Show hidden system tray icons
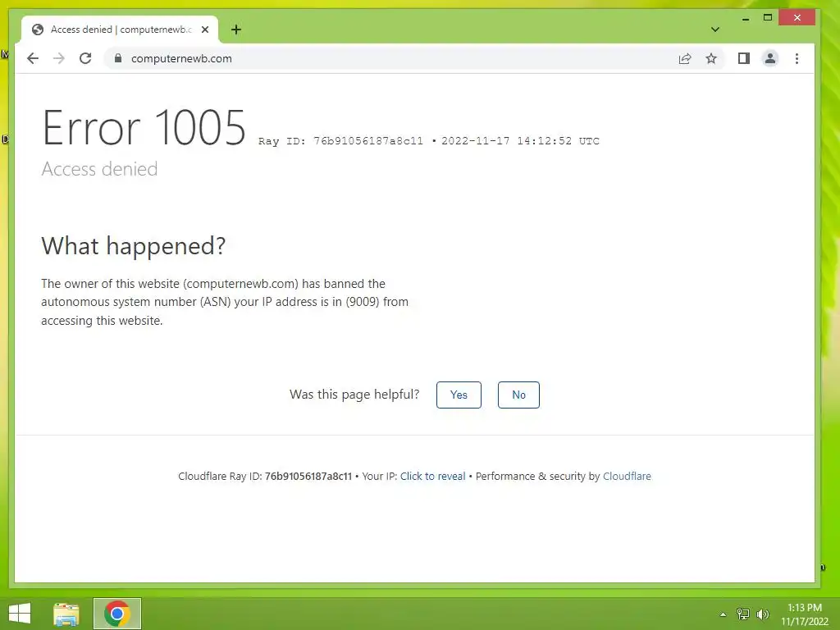Image resolution: width=840 pixels, height=630 pixels. 723,614
